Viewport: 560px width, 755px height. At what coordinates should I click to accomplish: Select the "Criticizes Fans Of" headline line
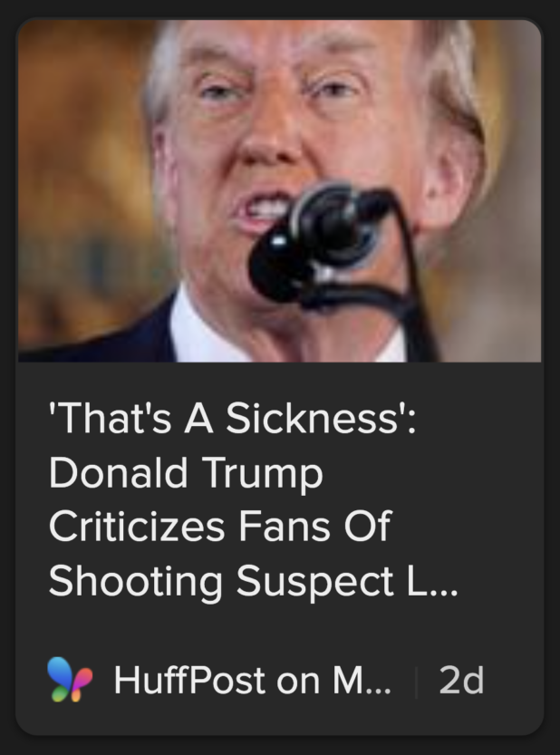(220, 527)
